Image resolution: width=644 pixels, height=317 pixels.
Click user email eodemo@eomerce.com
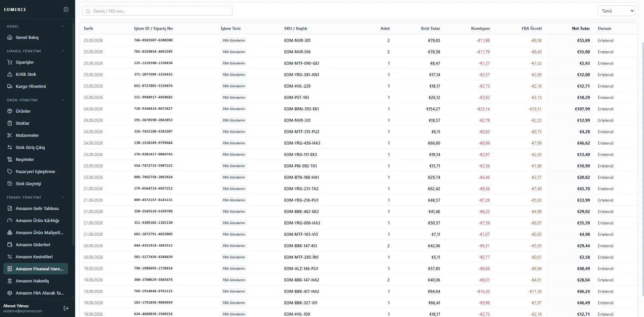tap(23, 311)
